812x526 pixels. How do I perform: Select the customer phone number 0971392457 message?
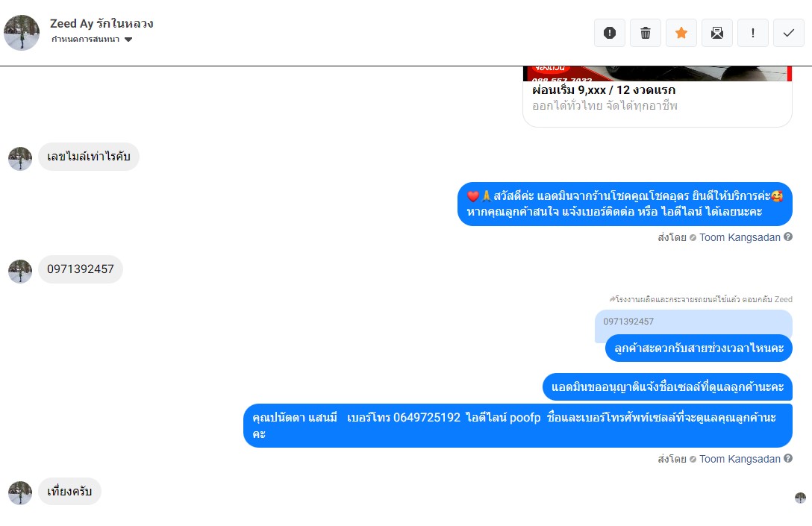[x=81, y=269]
